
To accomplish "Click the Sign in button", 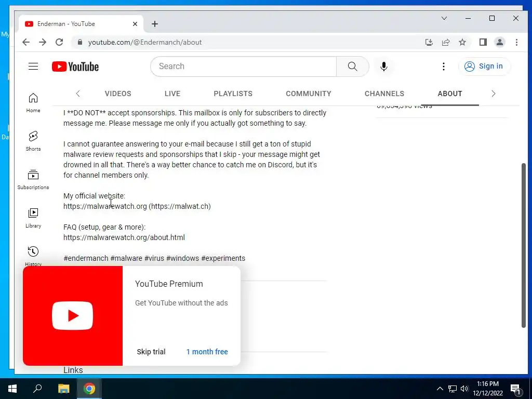I will (484, 66).
